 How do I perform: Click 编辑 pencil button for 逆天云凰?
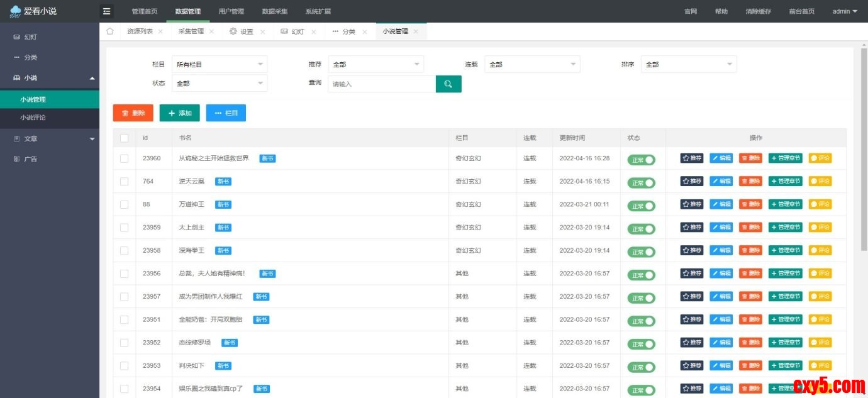(721, 181)
